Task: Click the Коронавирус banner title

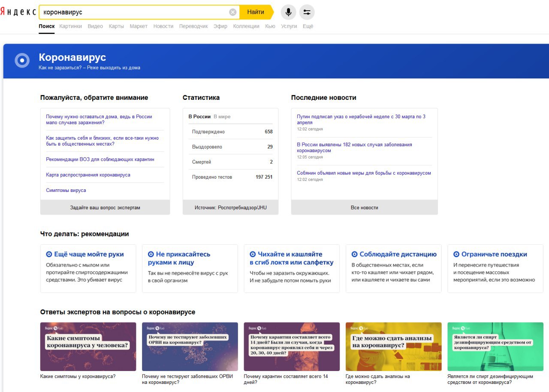Action: pos(72,57)
